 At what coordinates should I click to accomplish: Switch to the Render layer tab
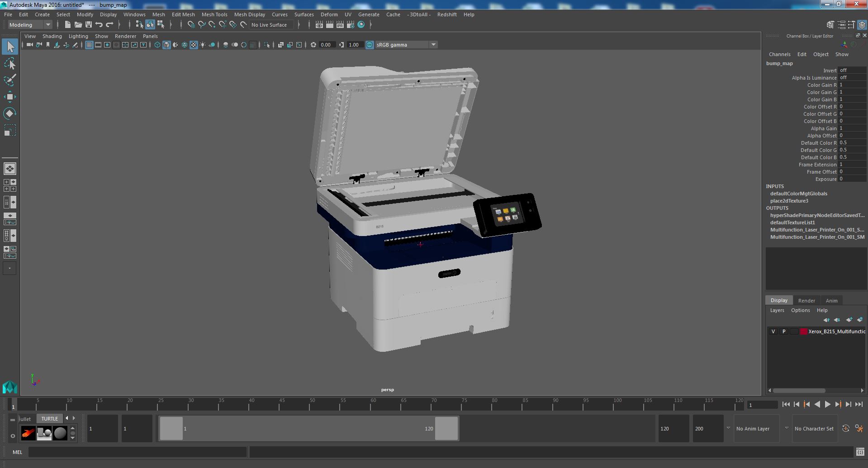coord(806,300)
